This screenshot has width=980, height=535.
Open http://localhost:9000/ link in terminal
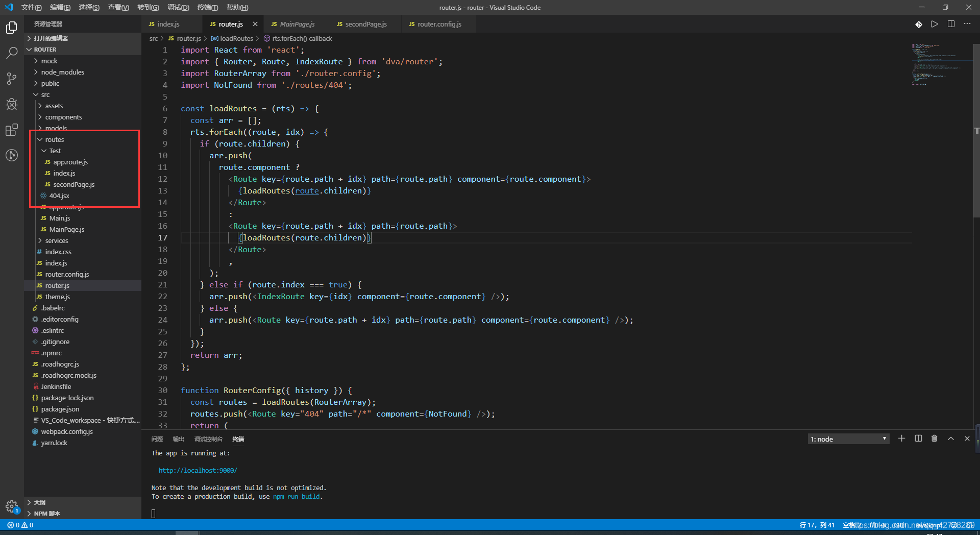click(x=198, y=470)
